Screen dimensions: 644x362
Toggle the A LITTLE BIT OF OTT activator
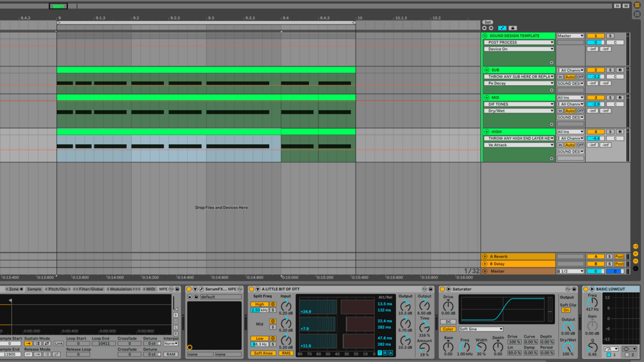(252, 290)
